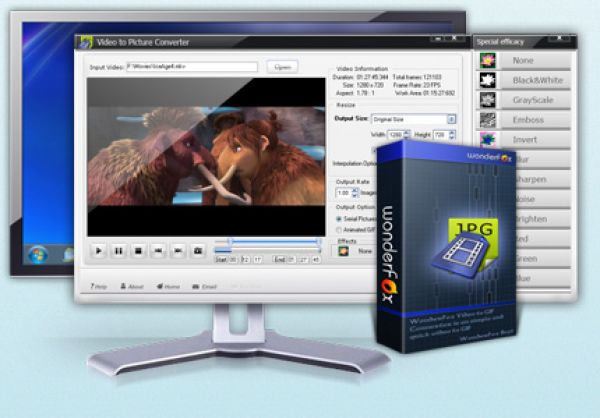Apply the GrayScale effect
Screen dimensions: 600x418
536,100
